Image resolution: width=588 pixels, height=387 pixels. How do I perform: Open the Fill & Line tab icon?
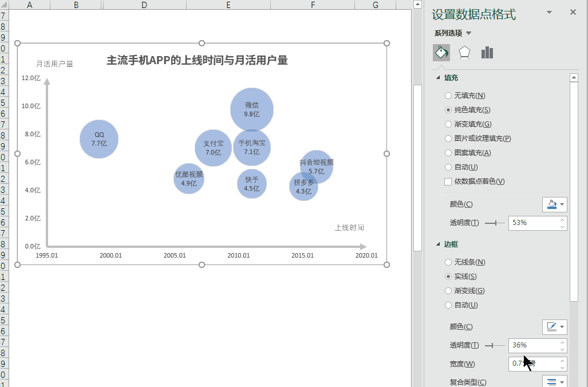(441, 53)
